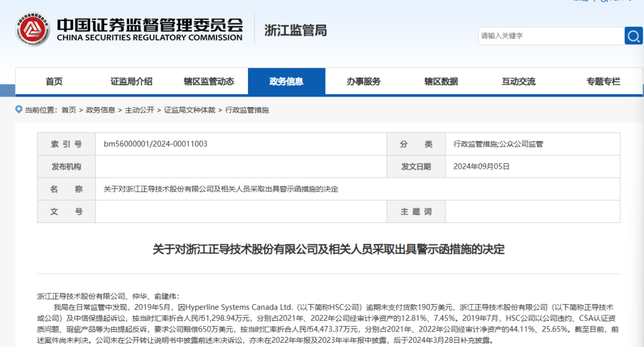The image size is (644, 347).
Task: Go to 首页 in the breadcrumb
Action: [69, 110]
